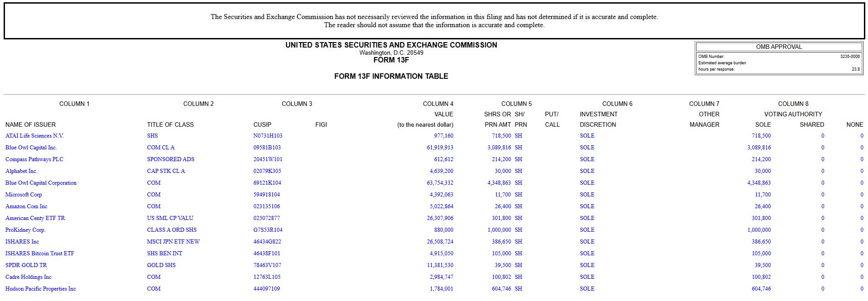Viewport: 868px width, 301px height.
Task: Click value 2,984,747
Action: pos(442,277)
